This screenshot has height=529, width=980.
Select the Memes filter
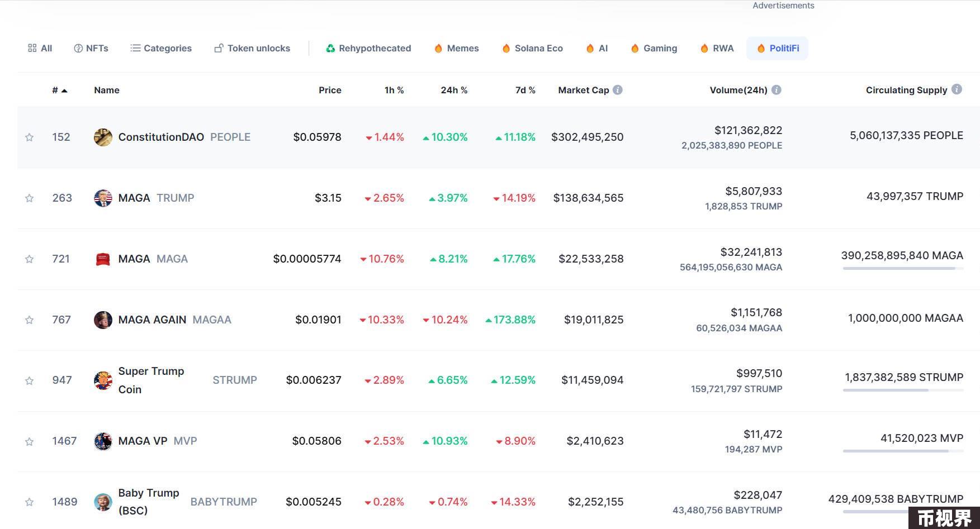[457, 49]
